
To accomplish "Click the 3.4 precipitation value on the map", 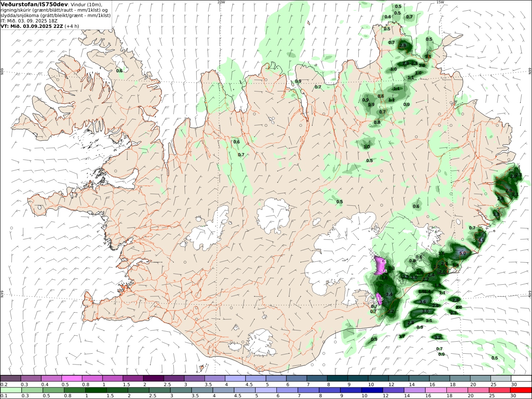I will (389, 294).
